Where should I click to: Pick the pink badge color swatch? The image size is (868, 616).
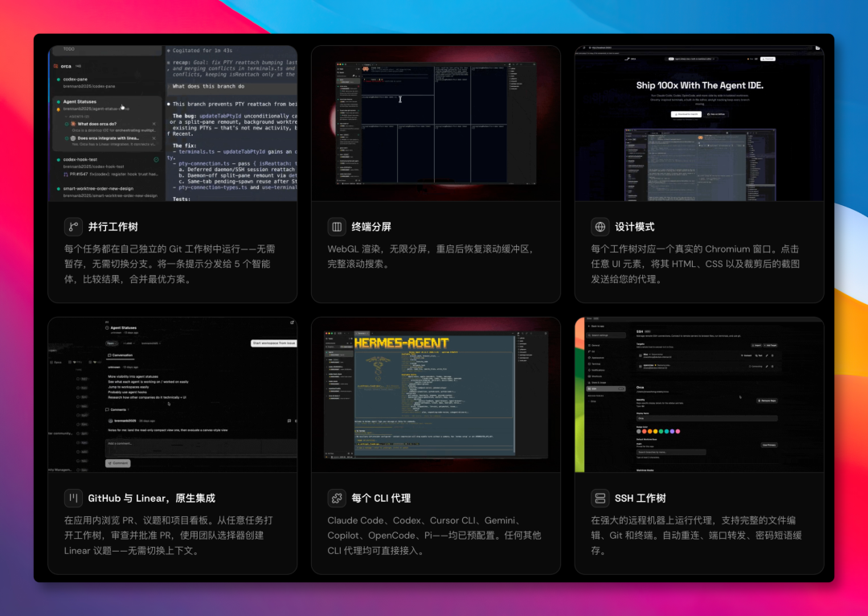pyautogui.click(x=678, y=431)
